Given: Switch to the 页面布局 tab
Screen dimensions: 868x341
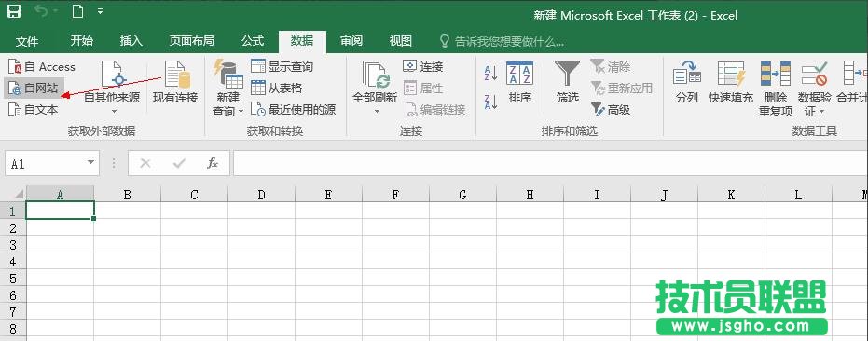Looking at the screenshot, I should pos(191,40).
